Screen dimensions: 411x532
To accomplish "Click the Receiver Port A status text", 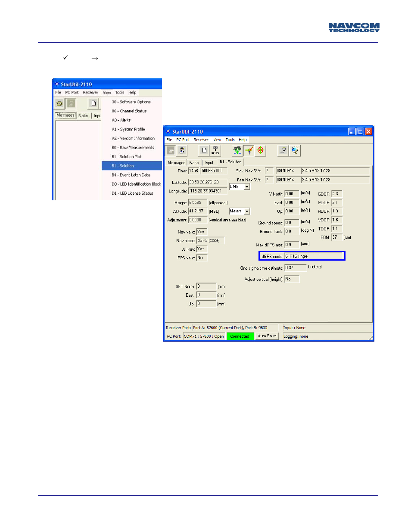I will [x=230, y=328].
